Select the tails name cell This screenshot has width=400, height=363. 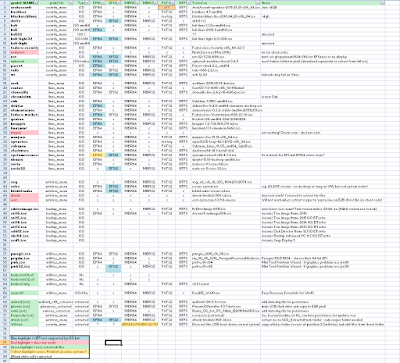(24, 70)
